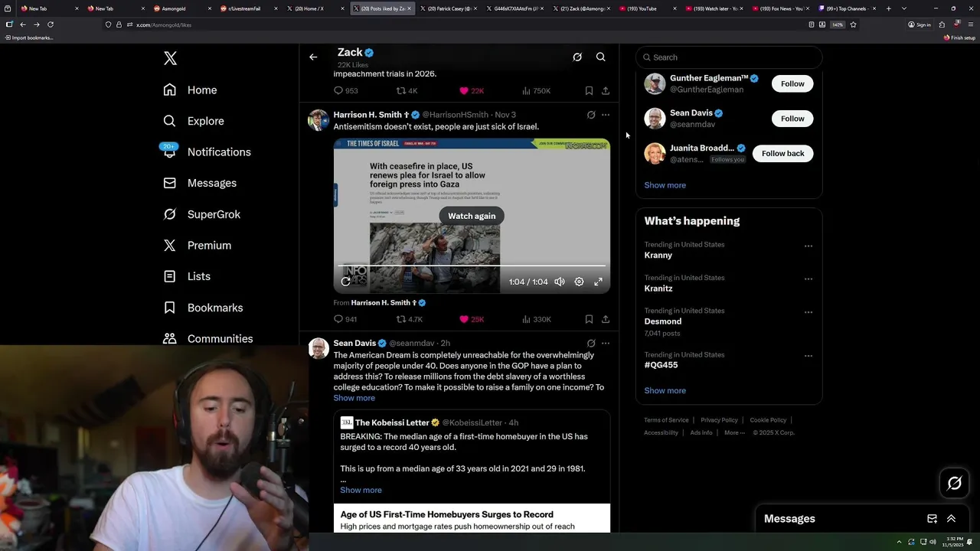Open Messages in the sidebar
This screenshot has width=980, height=551.
(200, 183)
